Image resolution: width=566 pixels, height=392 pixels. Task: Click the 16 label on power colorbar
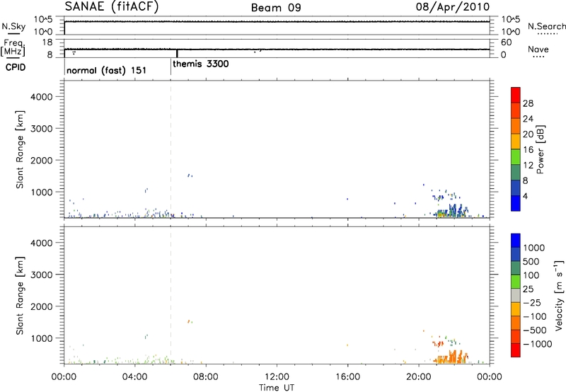[x=528, y=150]
